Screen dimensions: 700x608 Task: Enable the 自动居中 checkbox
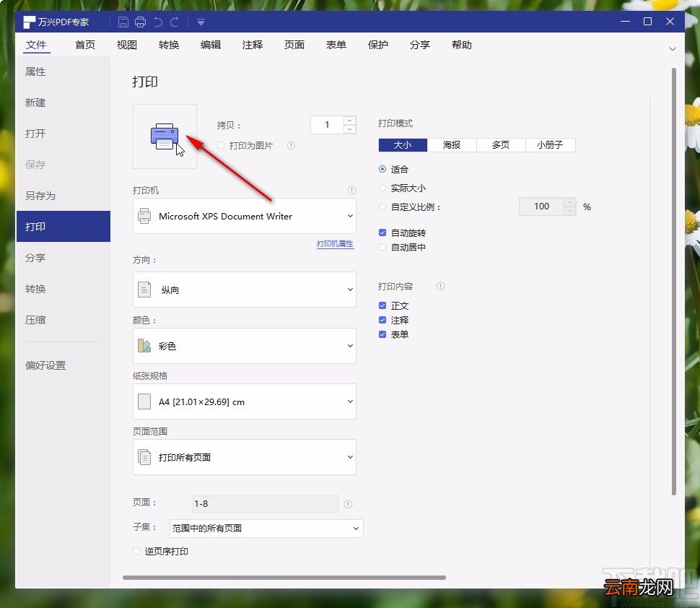pyautogui.click(x=382, y=247)
